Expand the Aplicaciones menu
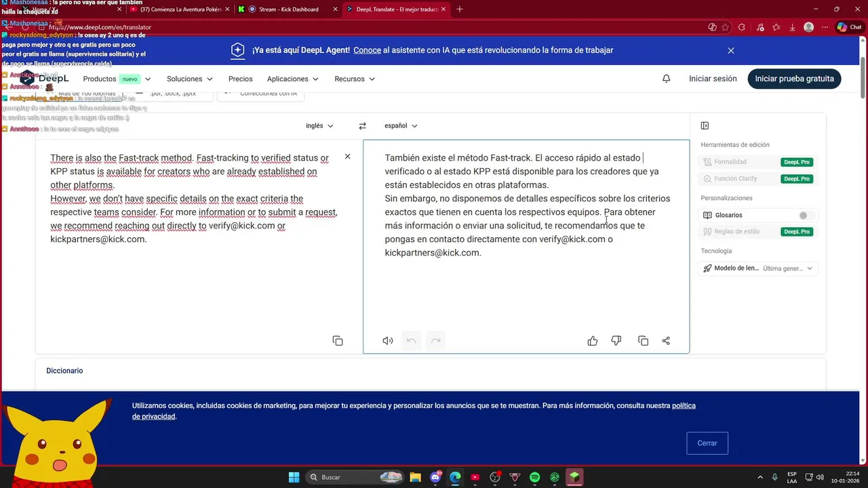868x488 pixels. 293,79
